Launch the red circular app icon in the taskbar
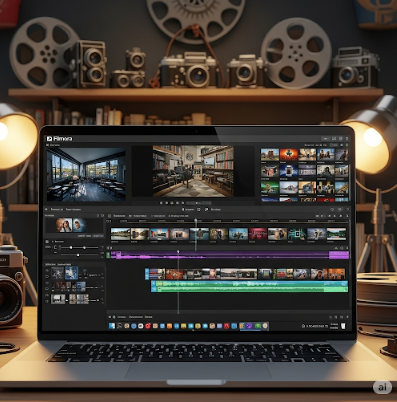 tap(148, 326)
